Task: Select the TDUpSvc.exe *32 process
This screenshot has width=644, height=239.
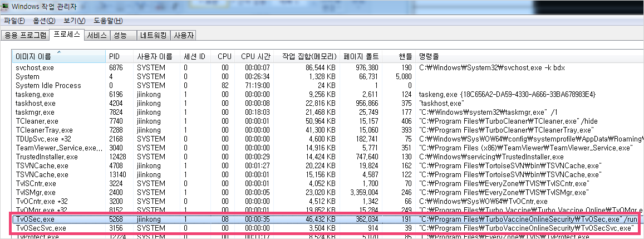Action: point(327,139)
